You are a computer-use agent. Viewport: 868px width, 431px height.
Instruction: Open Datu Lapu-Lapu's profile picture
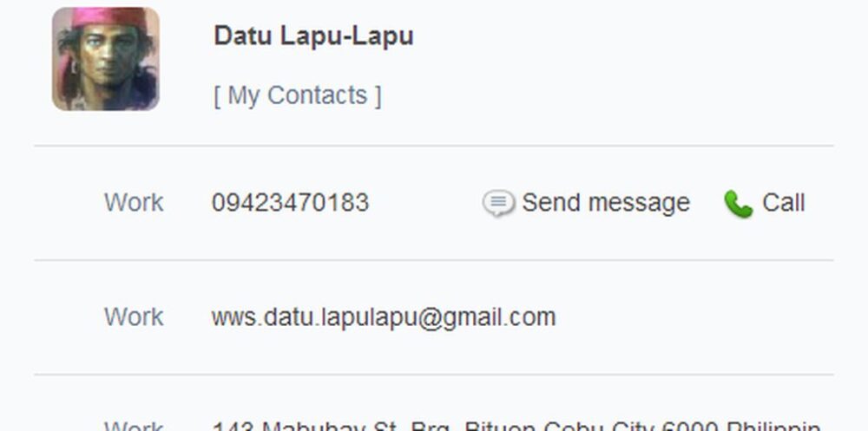[106, 59]
